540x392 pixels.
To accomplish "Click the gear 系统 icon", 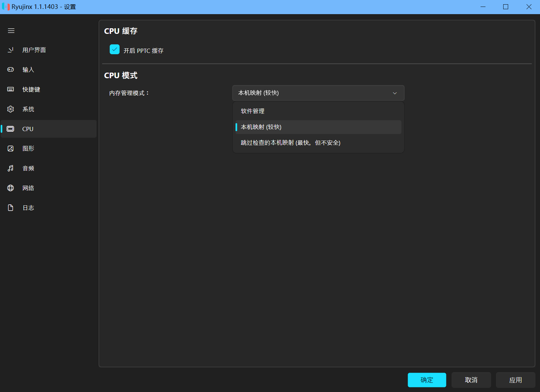I will 11,109.
